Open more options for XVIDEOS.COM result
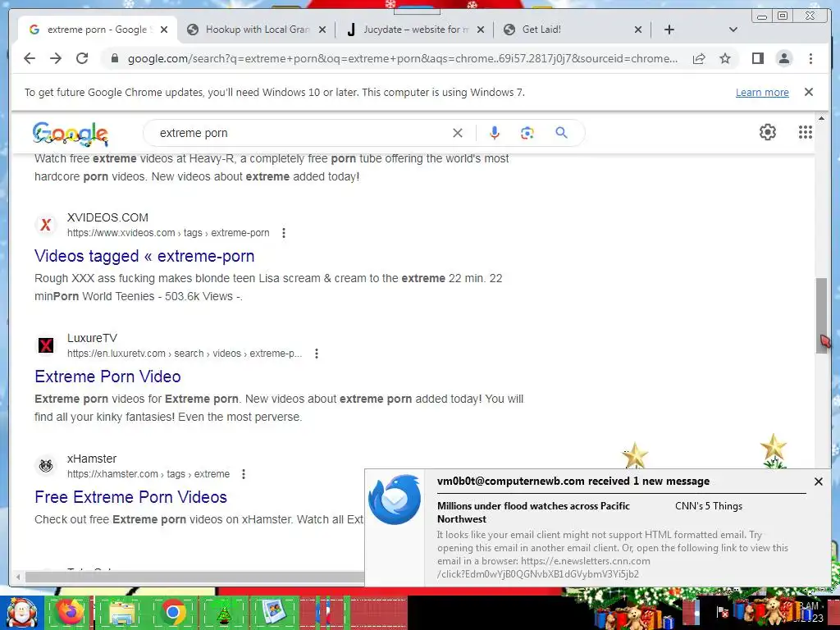This screenshot has height=630, width=840. (284, 233)
